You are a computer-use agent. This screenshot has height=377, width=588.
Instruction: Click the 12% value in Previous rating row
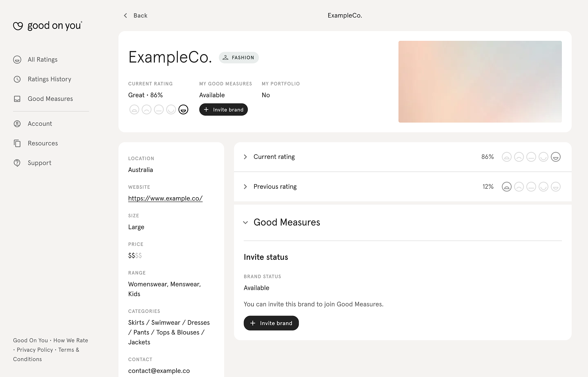pyautogui.click(x=488, y=186)
